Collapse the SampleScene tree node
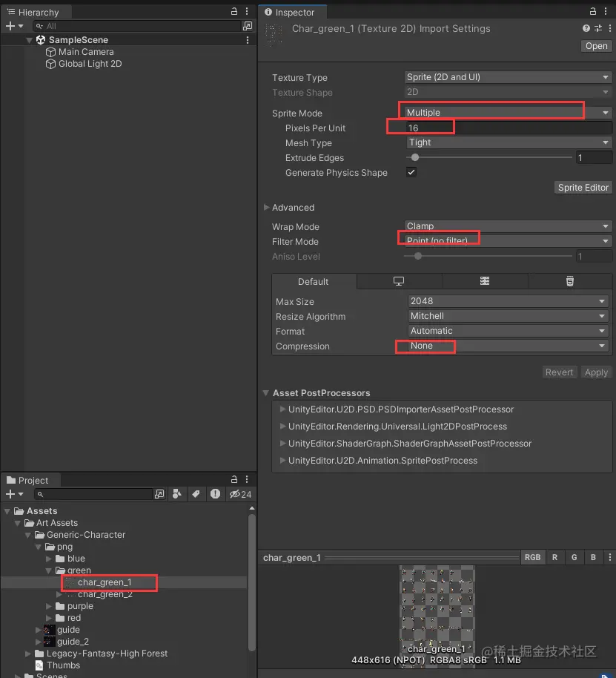616x678 pixels. click(x=29, y=40)
